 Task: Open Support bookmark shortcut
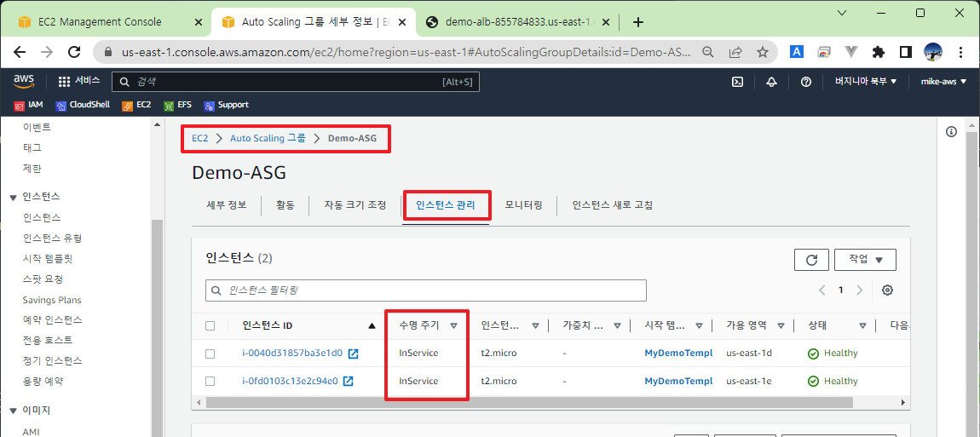226,105
